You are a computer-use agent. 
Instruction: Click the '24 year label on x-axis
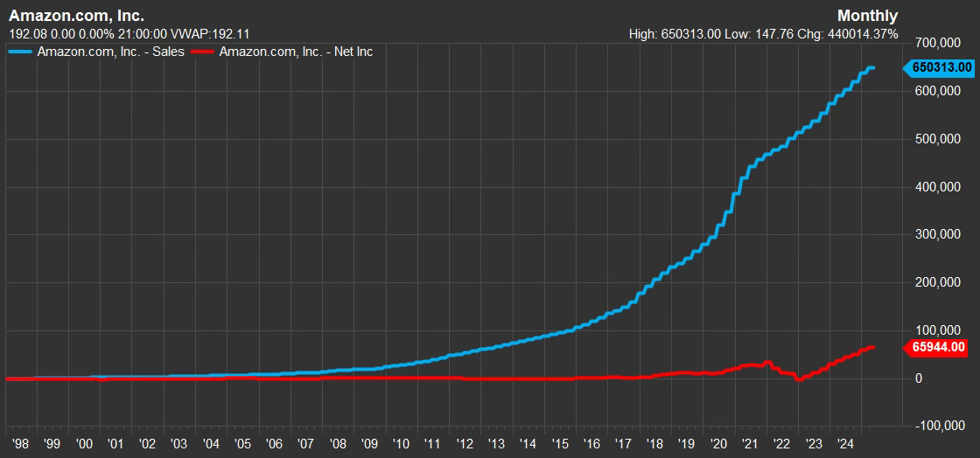845,445
